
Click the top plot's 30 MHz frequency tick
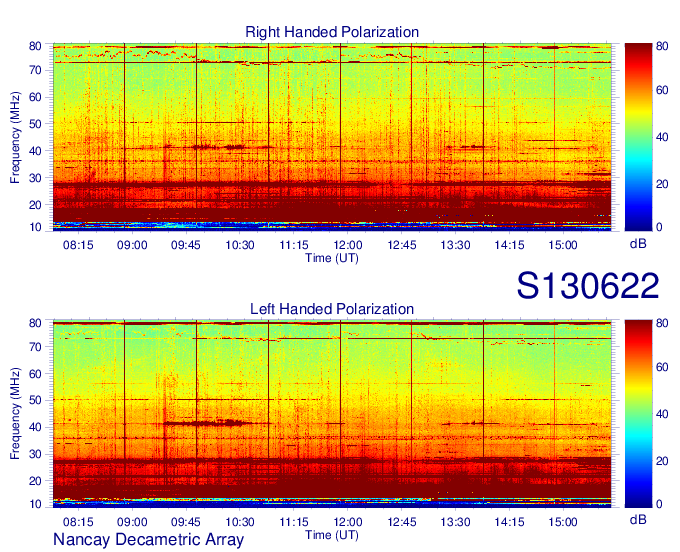(x=35, y=178)
